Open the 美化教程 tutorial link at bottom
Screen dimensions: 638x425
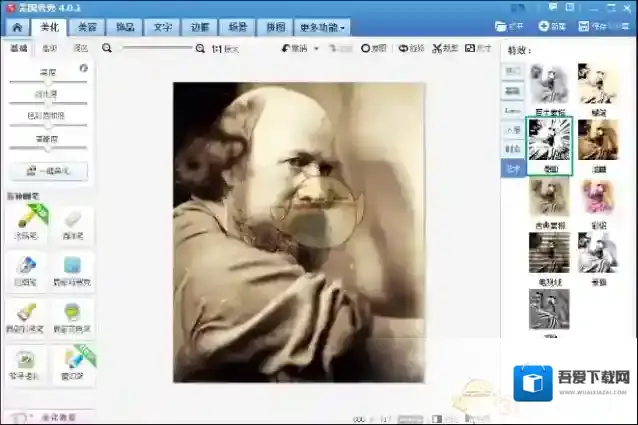click(49, 417)
